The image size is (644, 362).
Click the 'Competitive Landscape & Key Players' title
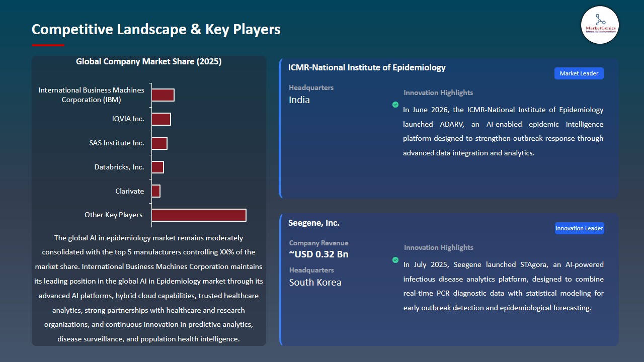pyautogui.click(x=156, y=29)
